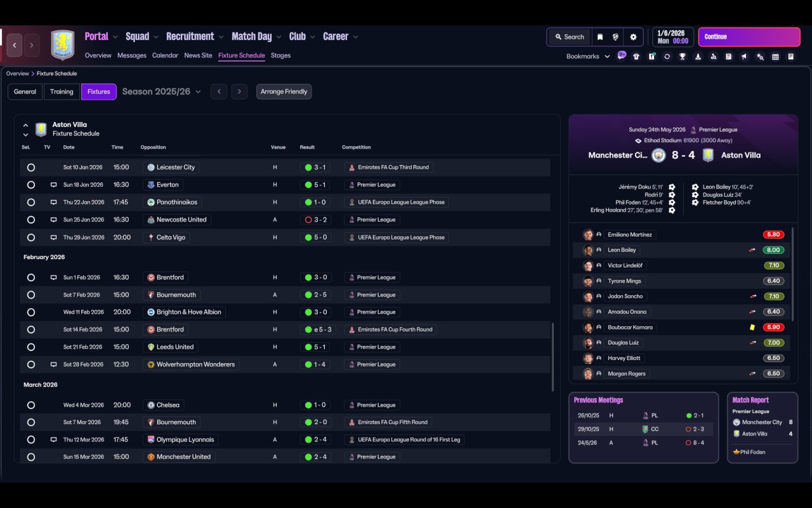Screen dimensions: 812x508
Task: Open the Calendar submenu item
Action: 165,55
